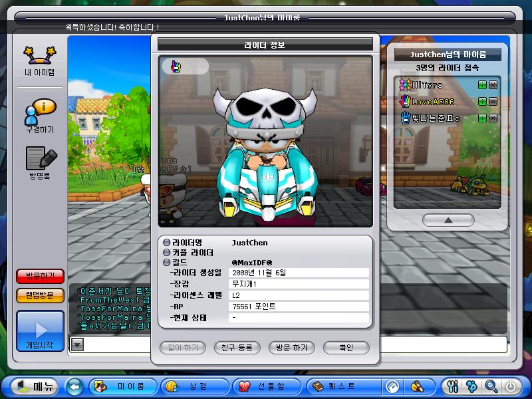532x399 pixels.
Task: Click the disabled 같이 하기 button
Action: pos(183,348)
